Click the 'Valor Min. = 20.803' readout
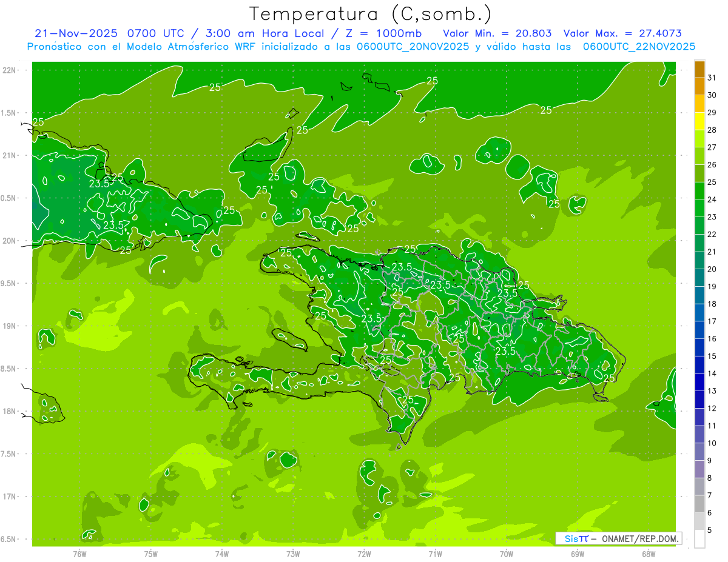 coord(497,33)
